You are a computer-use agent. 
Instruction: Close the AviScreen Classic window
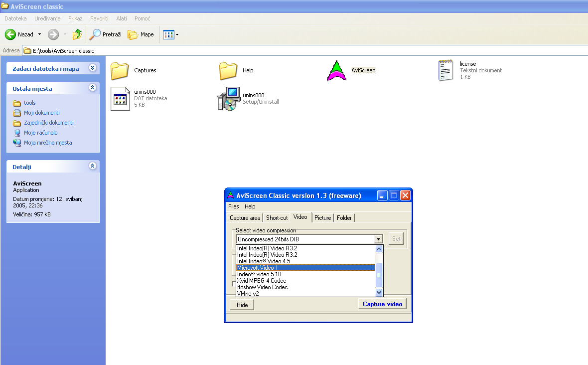point(406,195)
